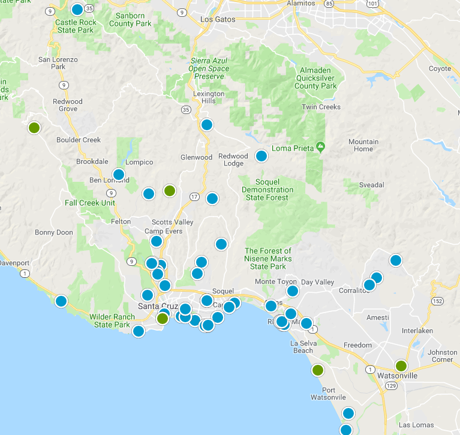Screen dimensions: 460x435
Task: Click blue marker left of Loma Prieta label
Action: tap(261, 156)
